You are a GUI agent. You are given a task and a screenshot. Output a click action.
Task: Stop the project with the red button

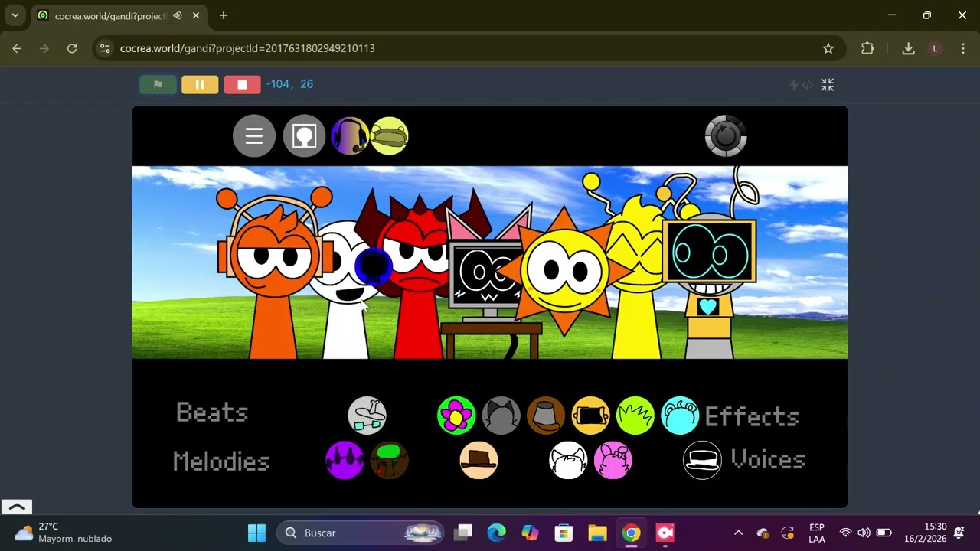point(242,84)
